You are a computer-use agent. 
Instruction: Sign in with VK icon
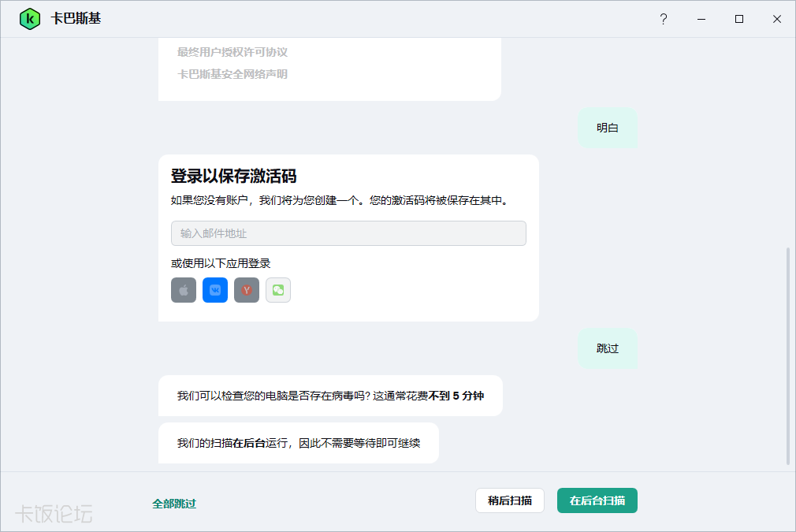tap(215, 290)
